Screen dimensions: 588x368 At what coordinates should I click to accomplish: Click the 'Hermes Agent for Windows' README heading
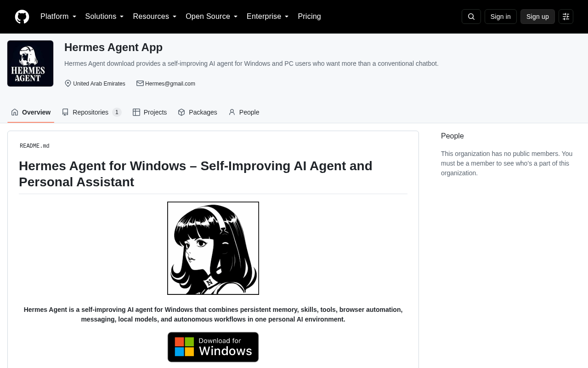pos(213,174)
